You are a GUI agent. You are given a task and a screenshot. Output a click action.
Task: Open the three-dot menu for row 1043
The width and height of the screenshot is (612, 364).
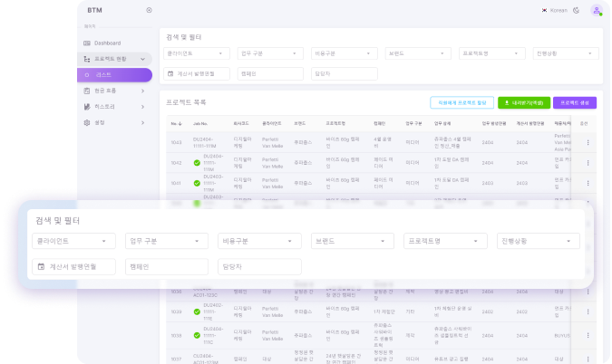click(587, 142)
